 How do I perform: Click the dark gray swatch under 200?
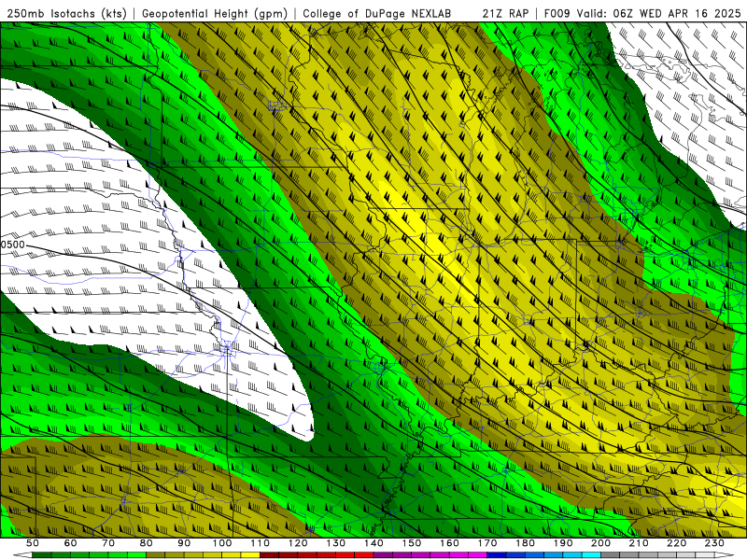pos(611,555)
